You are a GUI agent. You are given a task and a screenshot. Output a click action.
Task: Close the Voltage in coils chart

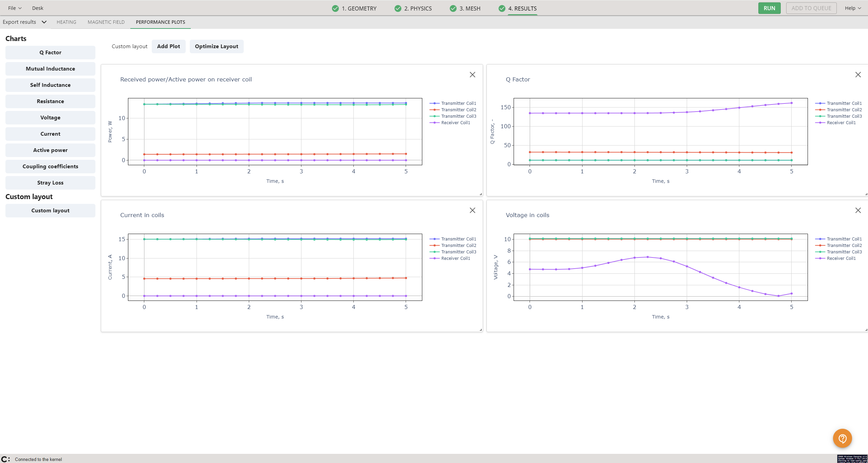858,210
